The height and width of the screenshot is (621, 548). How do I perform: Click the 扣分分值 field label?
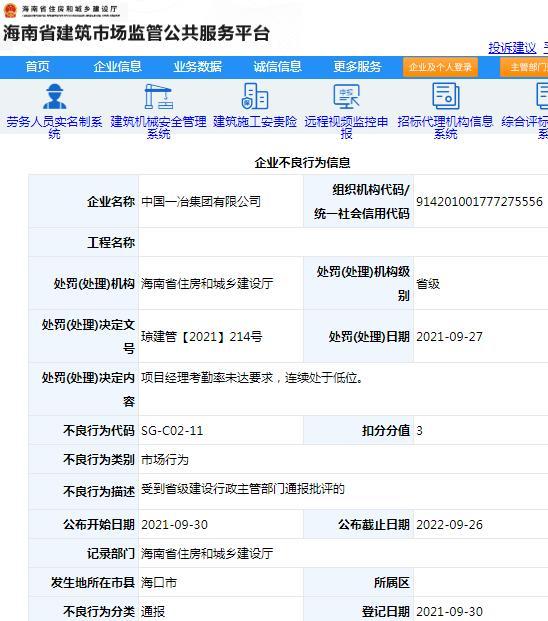click(x=386, y=431)
